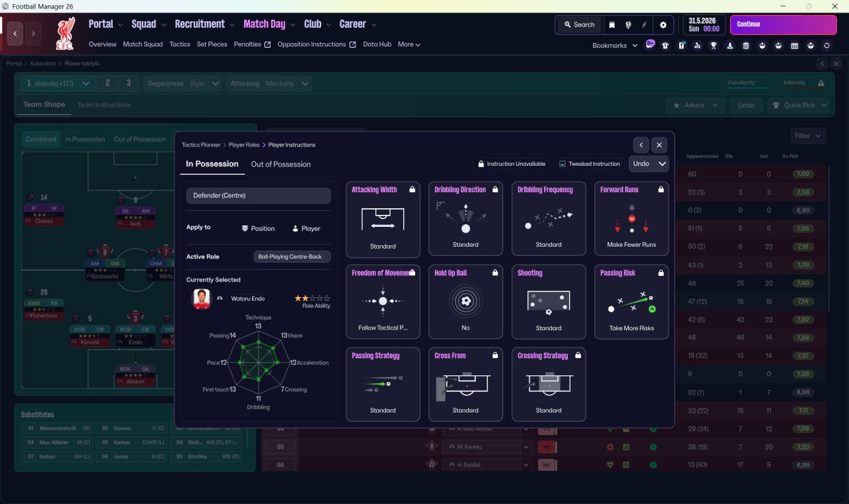The width and height of the screenshot is (849, 504).
Task: Click Player Roles in the dialog breadcrumb
Action: [244, 145]
